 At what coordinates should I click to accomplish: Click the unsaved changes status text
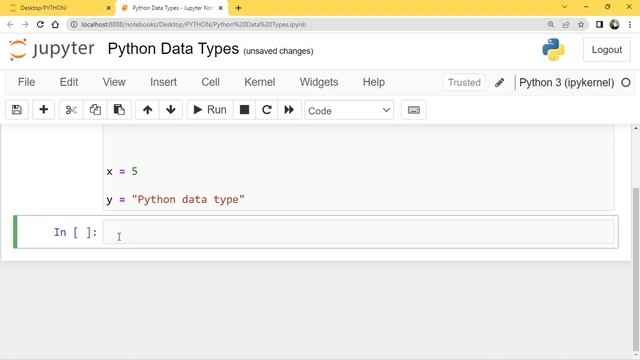click(x=278, y=51)
